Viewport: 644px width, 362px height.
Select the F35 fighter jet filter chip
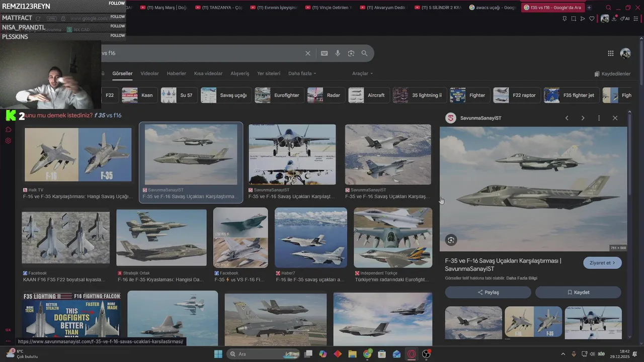pyautogui.click(x=572, y=95)
